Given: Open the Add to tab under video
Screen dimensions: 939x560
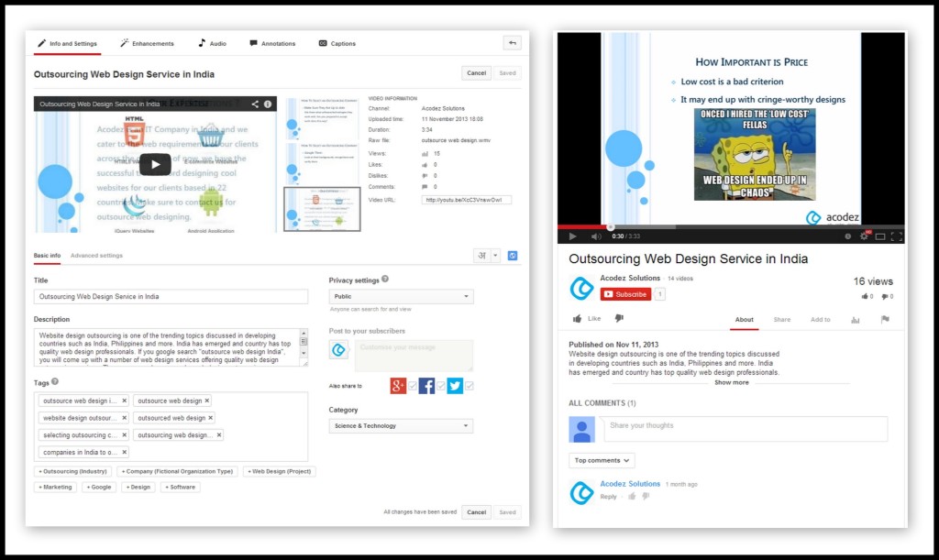Looking at the screenshot, I should pyautogui.click(x=821, y=320).
